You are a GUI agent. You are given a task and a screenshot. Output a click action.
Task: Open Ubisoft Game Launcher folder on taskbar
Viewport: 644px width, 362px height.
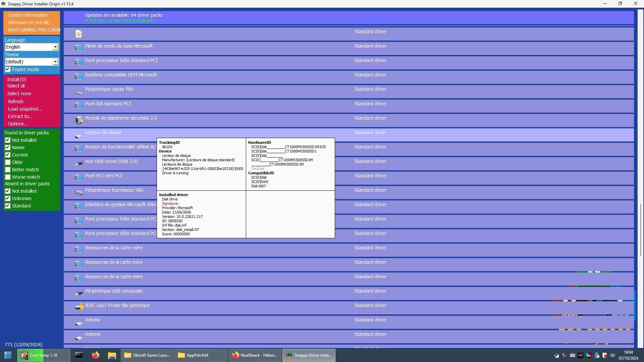[x=147, y=355]
